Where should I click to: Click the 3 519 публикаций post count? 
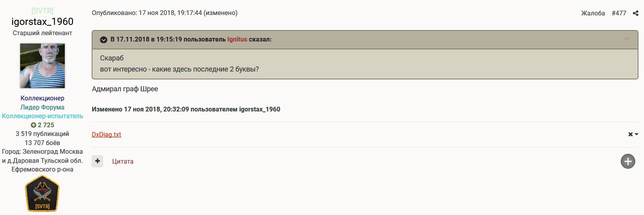[x=42, y=134]
